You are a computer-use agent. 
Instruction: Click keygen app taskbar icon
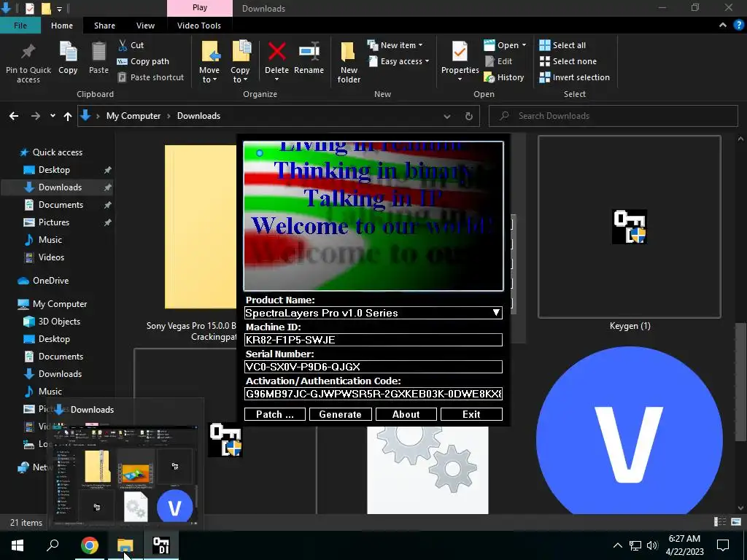[x=161, y=545]
